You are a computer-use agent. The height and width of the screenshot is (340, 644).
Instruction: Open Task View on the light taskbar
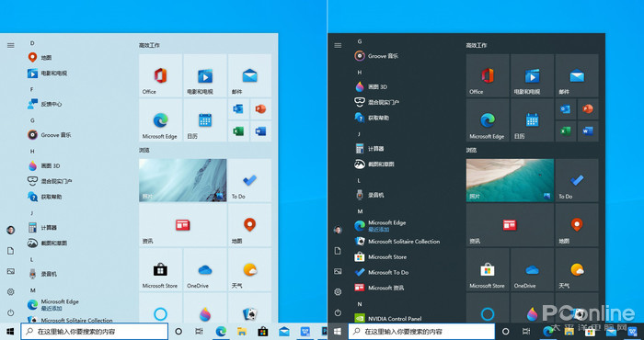(x=200, y=332)
